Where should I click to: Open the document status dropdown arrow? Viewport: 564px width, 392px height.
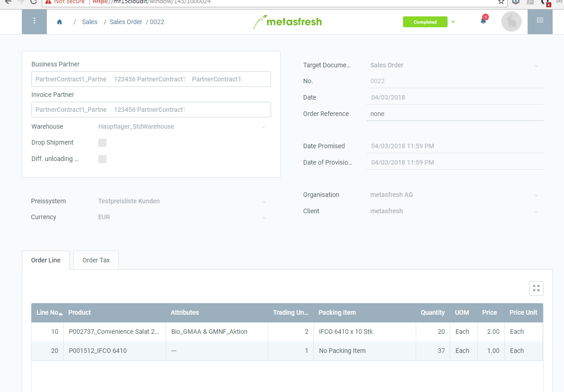[x=453, y=21]
